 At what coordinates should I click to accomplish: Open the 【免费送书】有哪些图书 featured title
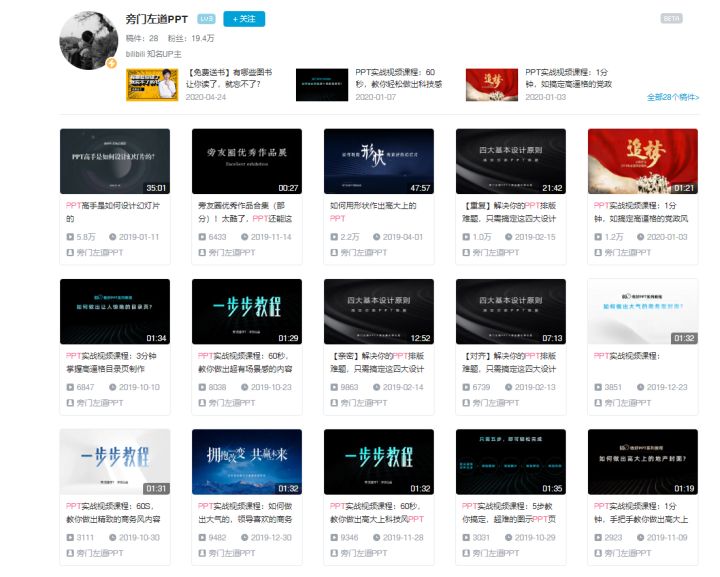click(x=229, y=78)
